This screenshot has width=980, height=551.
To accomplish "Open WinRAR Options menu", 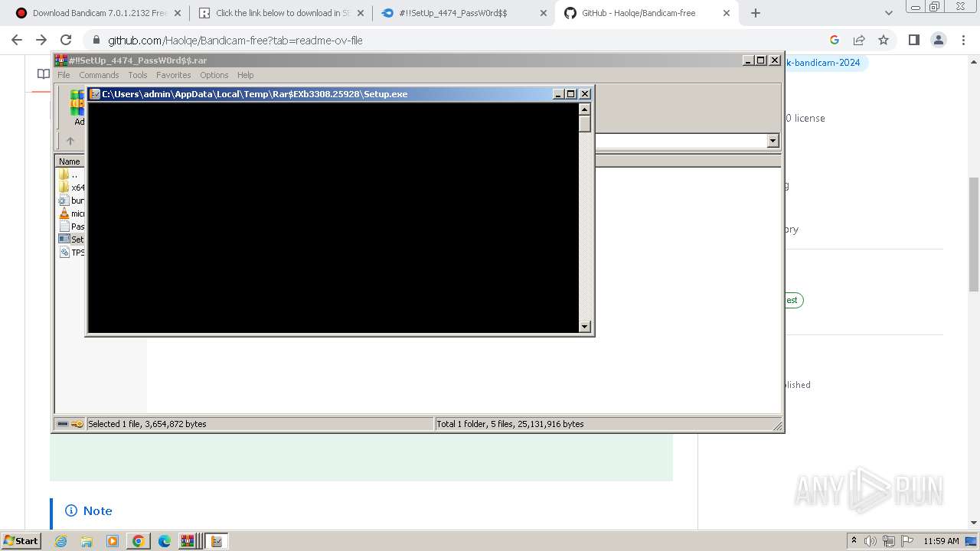I will coord(214,75).
